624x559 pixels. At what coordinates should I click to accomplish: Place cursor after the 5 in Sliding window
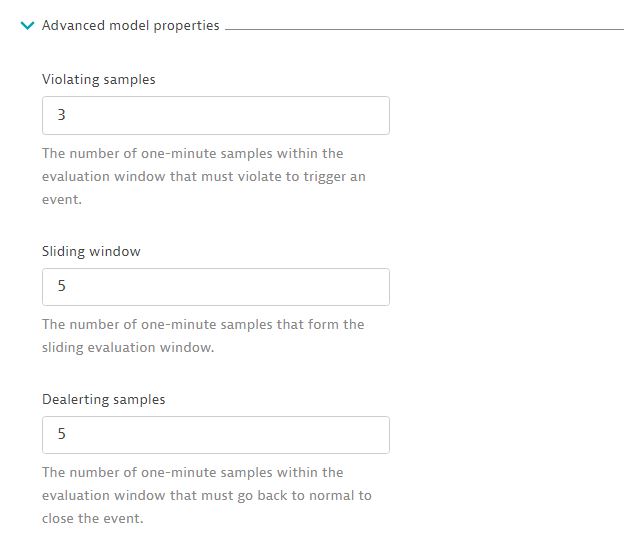click(x=67, y=287)
